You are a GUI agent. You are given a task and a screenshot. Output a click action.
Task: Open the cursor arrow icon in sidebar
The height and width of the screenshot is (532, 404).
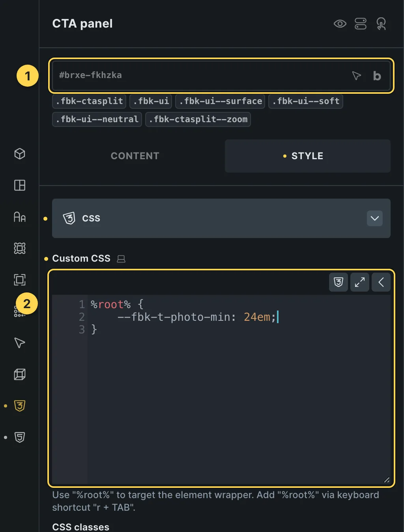20,343
